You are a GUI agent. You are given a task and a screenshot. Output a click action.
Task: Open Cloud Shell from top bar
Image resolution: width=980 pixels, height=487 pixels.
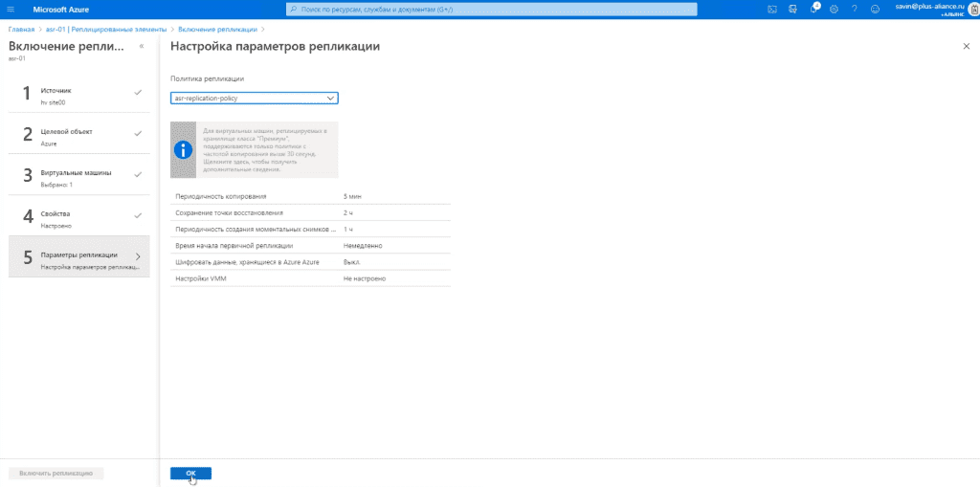coord(772,10)
